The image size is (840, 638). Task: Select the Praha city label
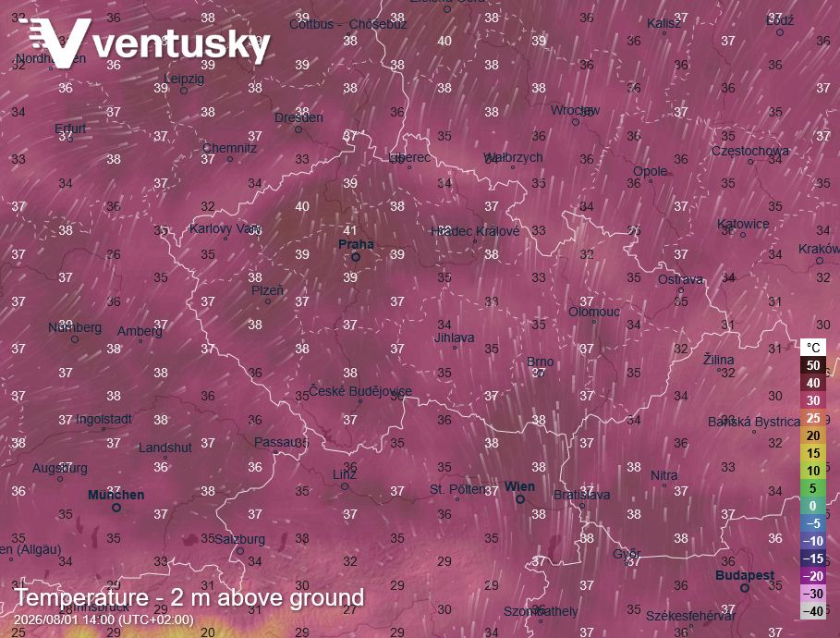pos(357,244)
